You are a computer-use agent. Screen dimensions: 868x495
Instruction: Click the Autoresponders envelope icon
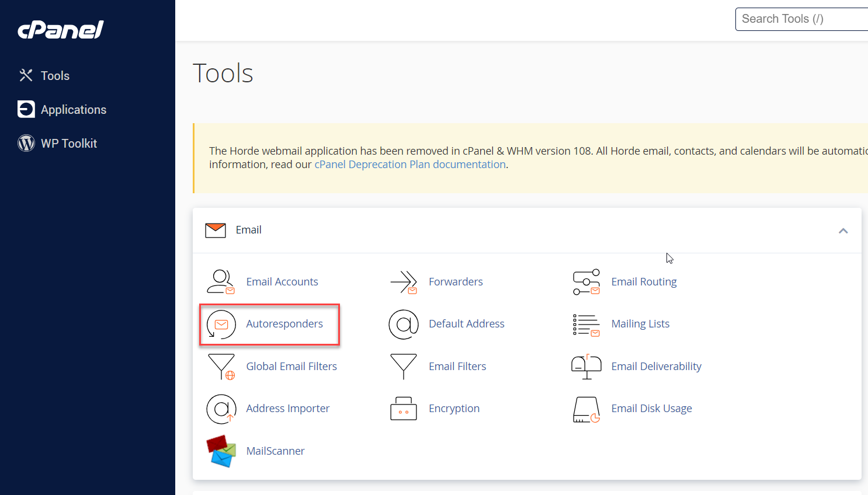pyautogui.click(x=221, y=324)
